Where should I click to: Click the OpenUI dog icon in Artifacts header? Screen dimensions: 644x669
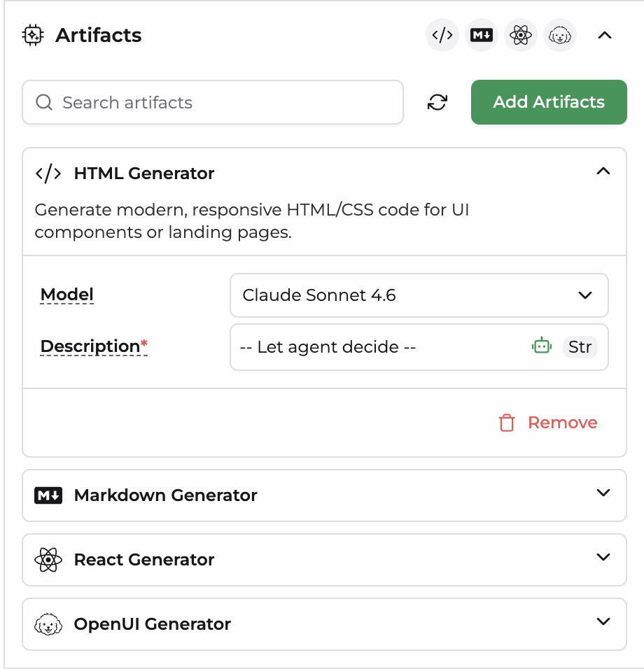click(560, 35)
